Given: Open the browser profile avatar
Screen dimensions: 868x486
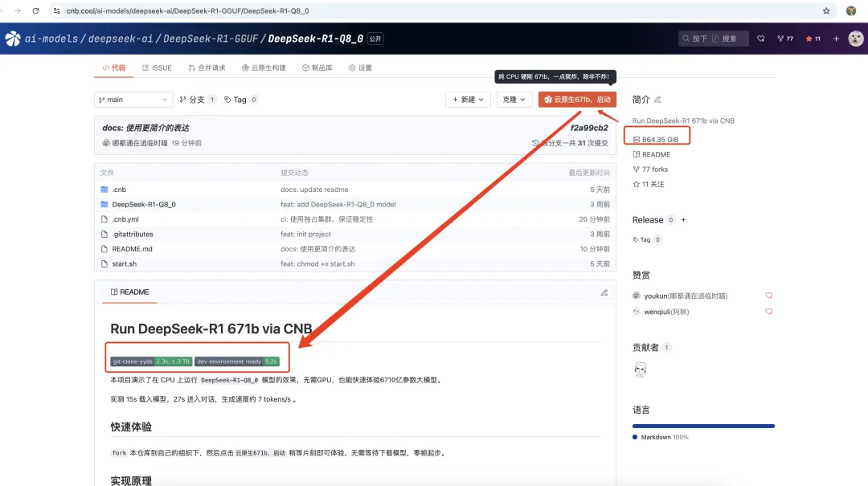Looking at the screenshot, I should tap(851, 10).
